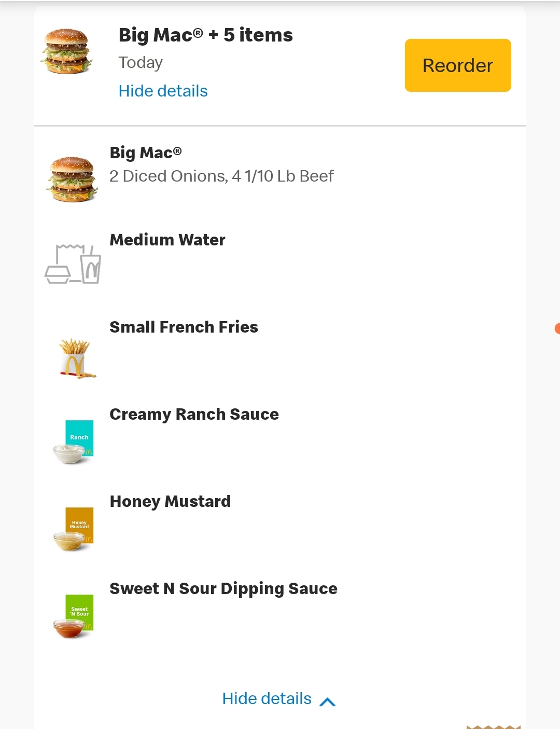Click the Creamy Ranch Sauce label
The height and width of the screenshot is (729, 560).
(x=194, y=414)
